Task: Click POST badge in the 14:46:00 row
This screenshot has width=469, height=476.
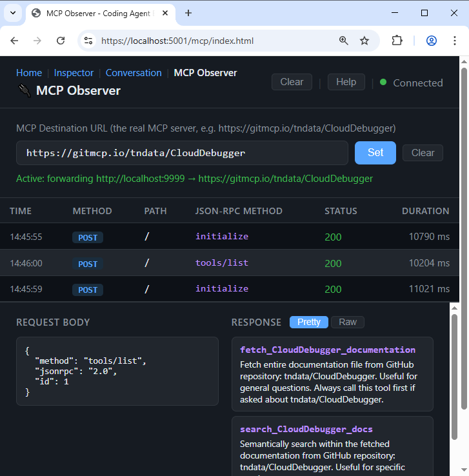Action: coord(88,264)
